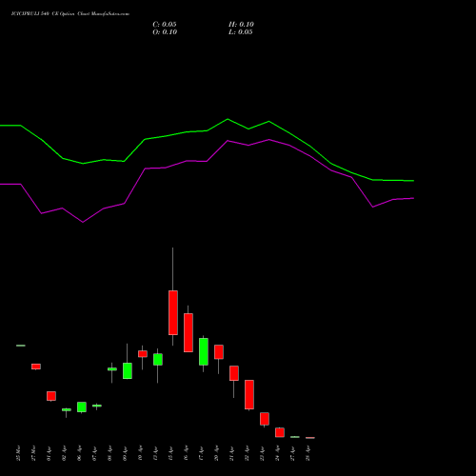Viewport: 476px width, 476px height.
Task: Click the '21 Apr' date label
Action: 231,453
